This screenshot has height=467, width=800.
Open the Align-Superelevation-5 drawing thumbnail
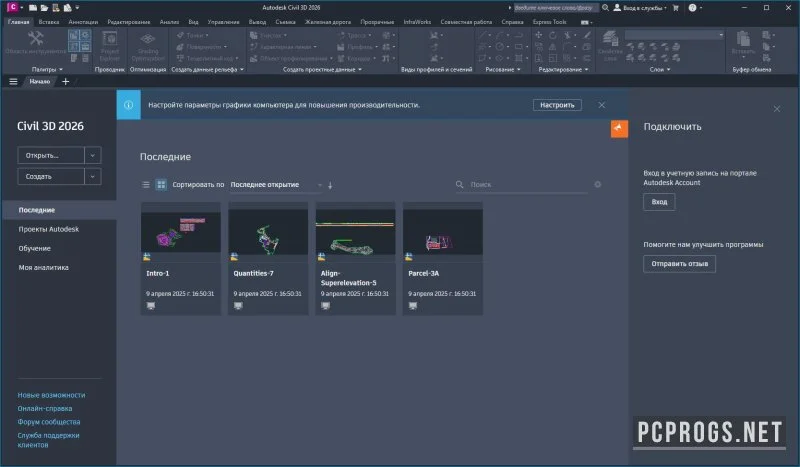tap(356, 232)
